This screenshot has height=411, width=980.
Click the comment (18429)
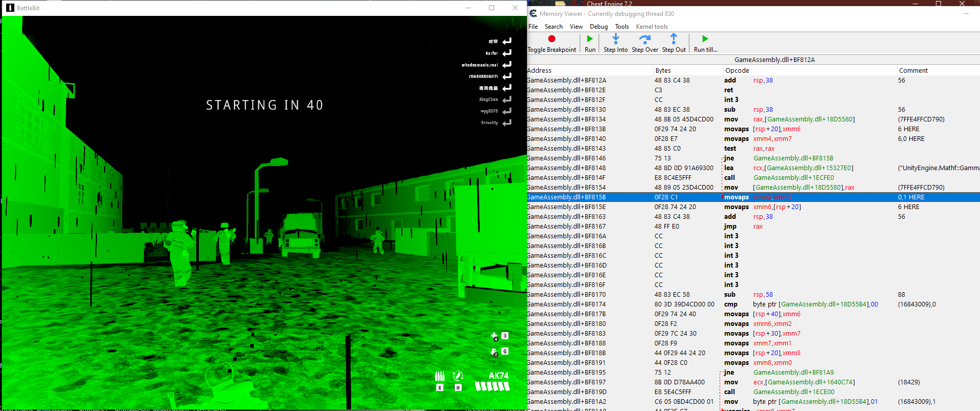point(909,382)
